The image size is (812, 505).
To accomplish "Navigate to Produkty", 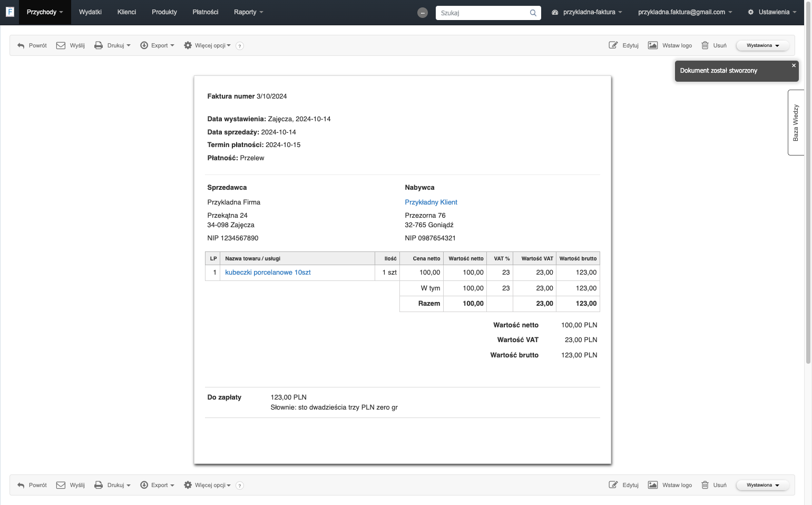I will tap(164, 12).
